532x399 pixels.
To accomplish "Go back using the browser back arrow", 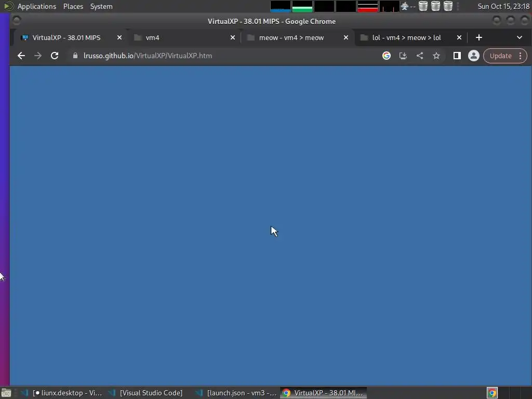I will tap(21, 56).
